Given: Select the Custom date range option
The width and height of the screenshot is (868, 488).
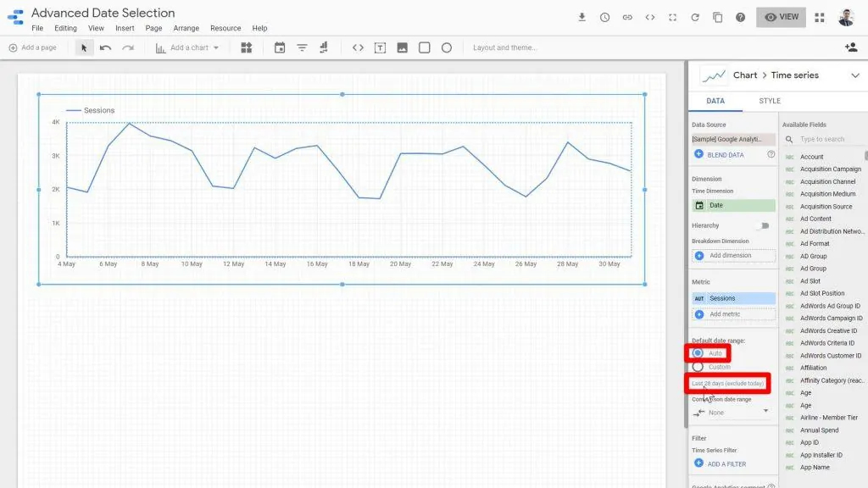Looking at the screenshot, I should [x=698, y=367].
